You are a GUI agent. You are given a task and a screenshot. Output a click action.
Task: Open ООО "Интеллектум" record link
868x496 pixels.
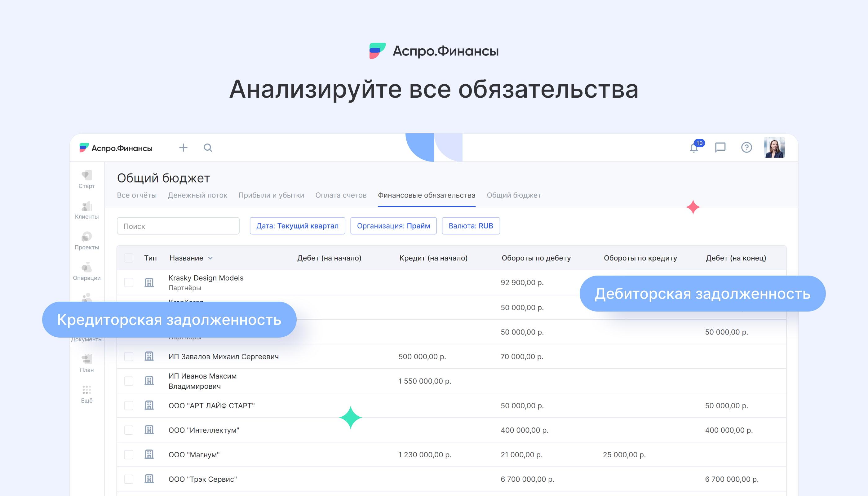click(204, 430)
